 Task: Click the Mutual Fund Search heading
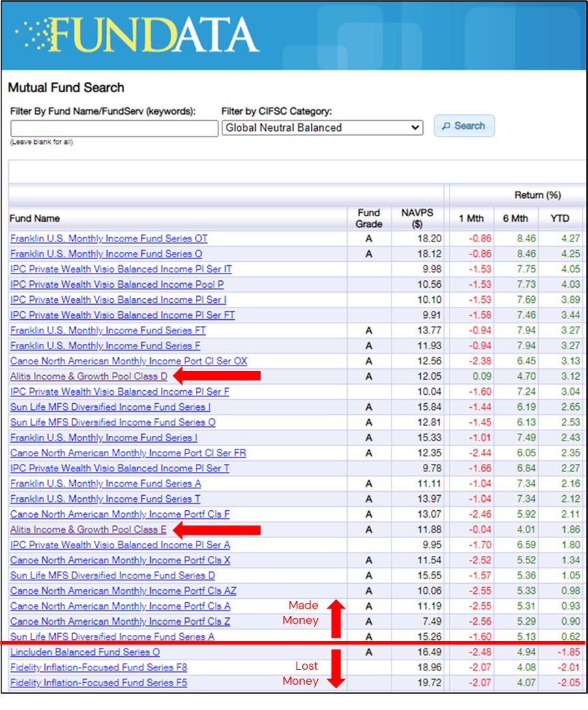click(66, 87)
